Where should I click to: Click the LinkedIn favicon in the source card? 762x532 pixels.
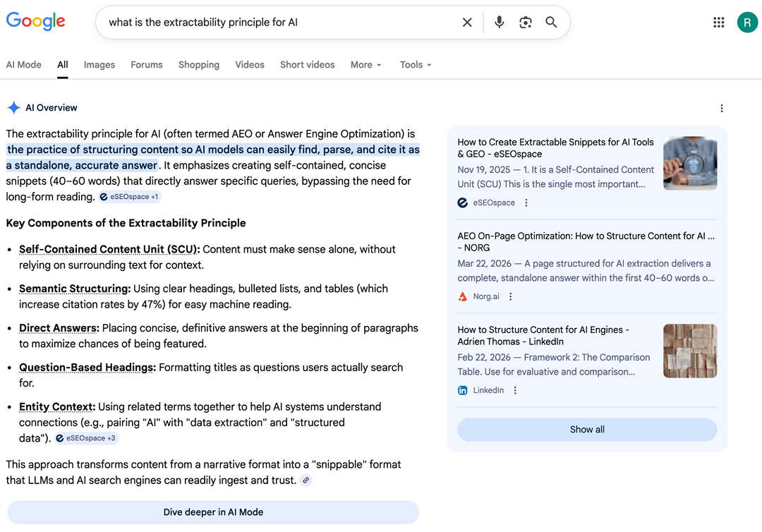point(463,390)
